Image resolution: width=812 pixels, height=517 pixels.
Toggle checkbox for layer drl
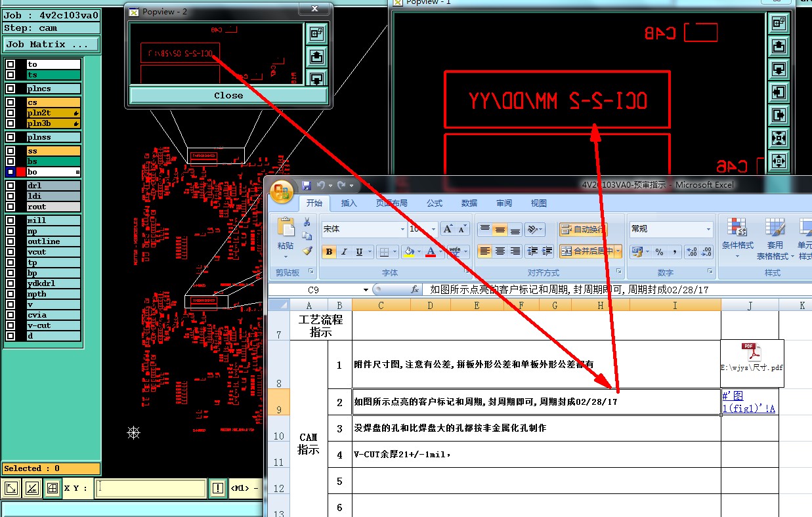pos(11,186)
